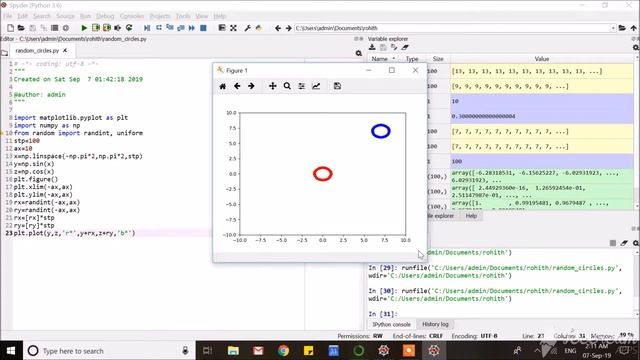Edit axis and curve parameters icon
640x360 pixels.
click(316, 86)
